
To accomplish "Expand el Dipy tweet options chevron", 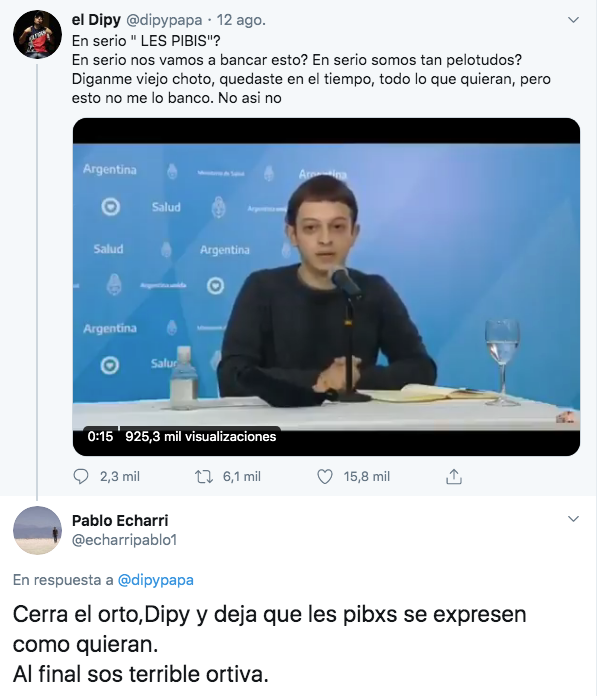I will [x=574, y=19].
